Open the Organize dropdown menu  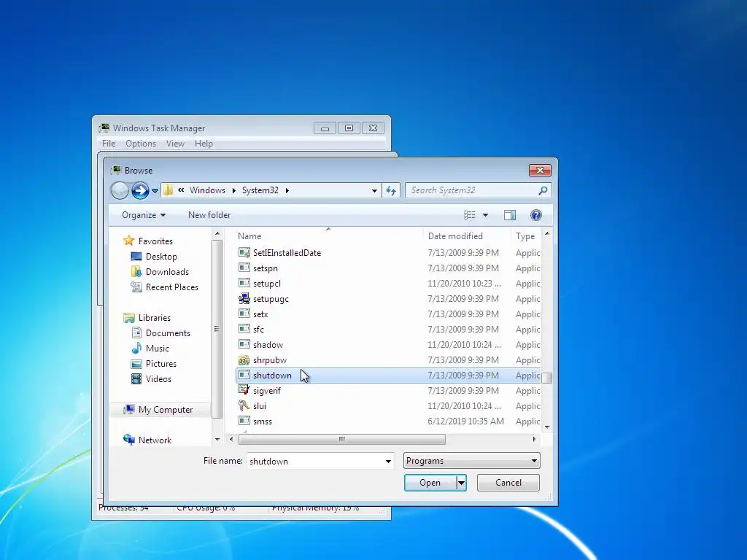[144, 215]
